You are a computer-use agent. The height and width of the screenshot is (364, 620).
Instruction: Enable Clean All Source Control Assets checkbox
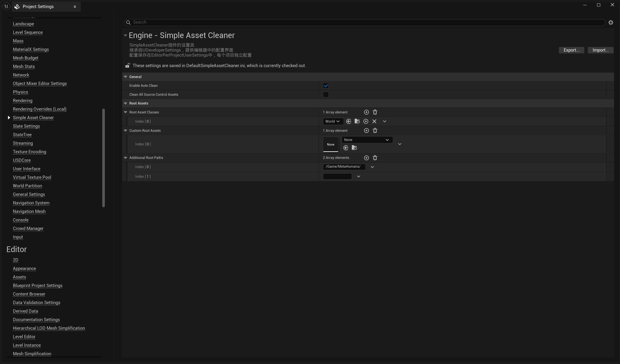326,95
